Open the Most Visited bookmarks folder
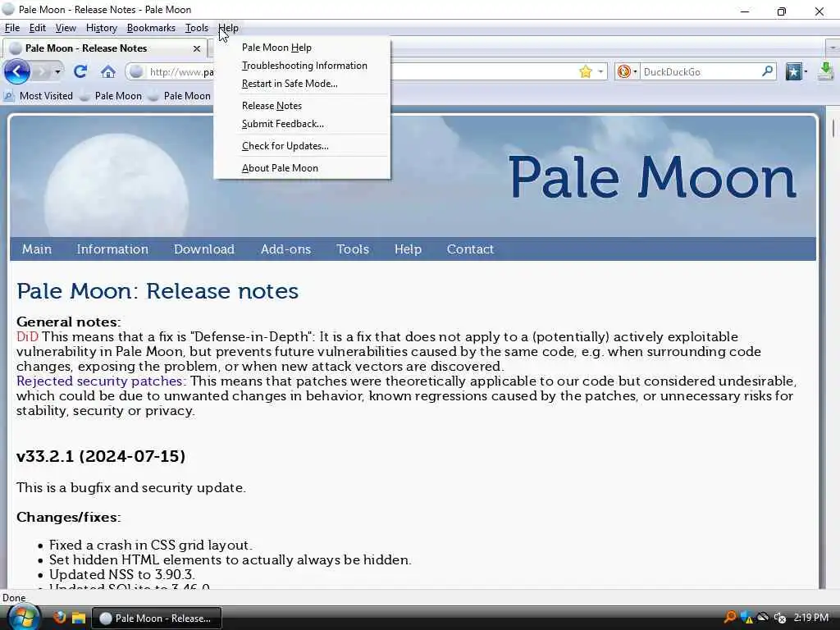The height and width of the screenshot is (630, 840). (x=38, y=96)
